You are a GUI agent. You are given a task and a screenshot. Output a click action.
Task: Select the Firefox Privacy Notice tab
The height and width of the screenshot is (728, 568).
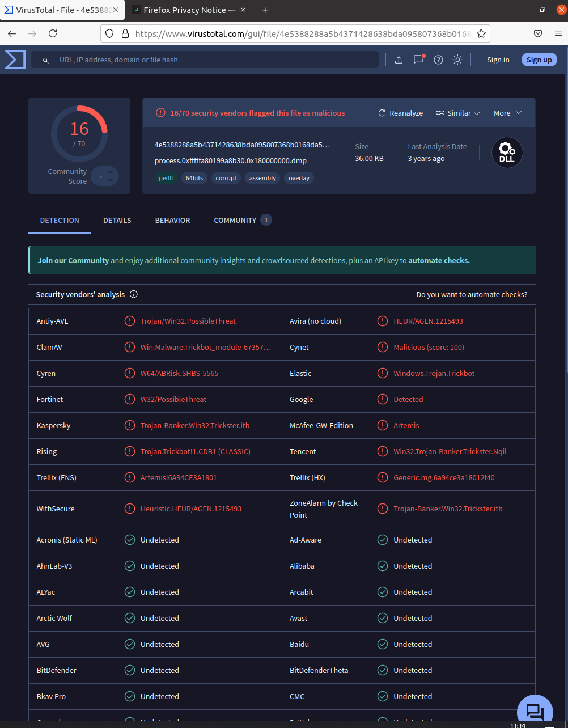tap(188, 10)
